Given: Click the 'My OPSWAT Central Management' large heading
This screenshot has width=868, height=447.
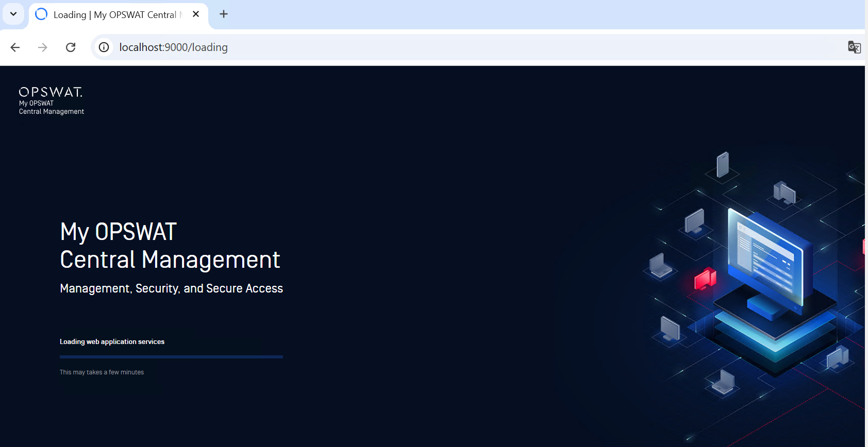Looking at the screenshot, I should click(x=170, y=246).
